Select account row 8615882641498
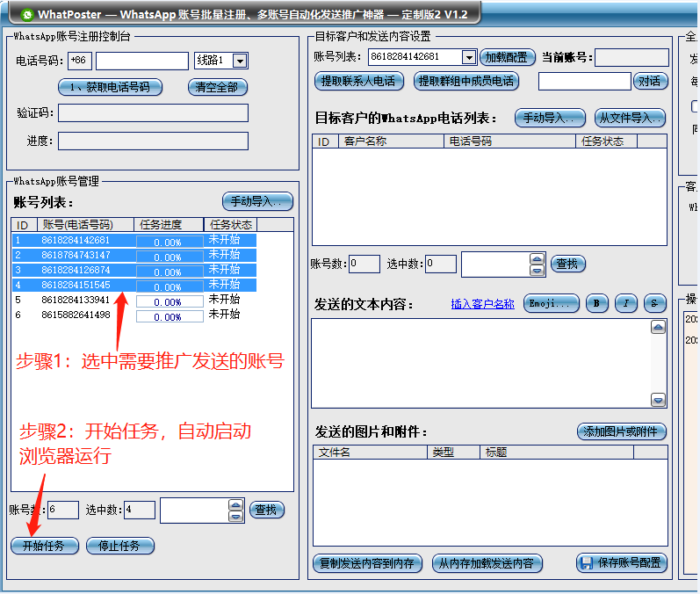The width and height of the screenshot is (700, 594). pos(134,315)
